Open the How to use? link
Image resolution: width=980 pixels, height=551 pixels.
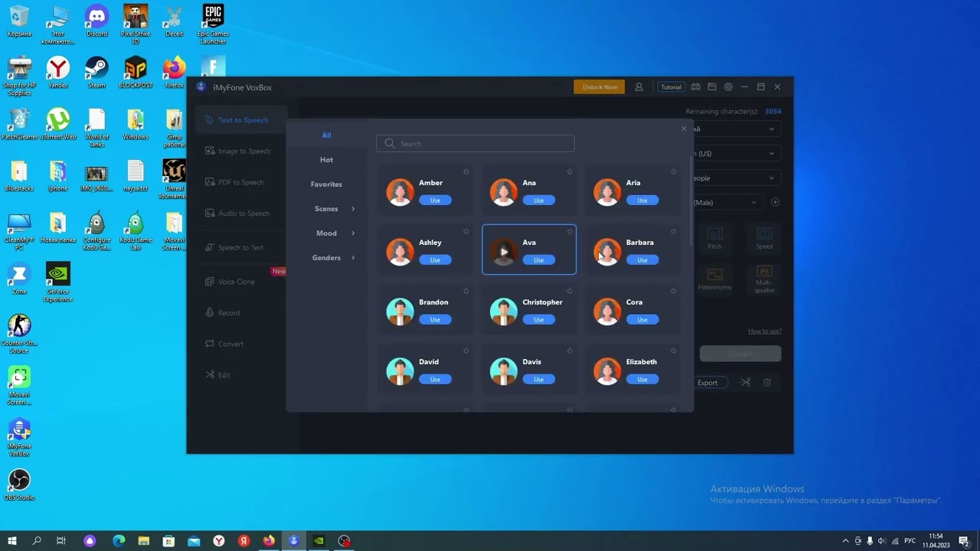point(764,331)
